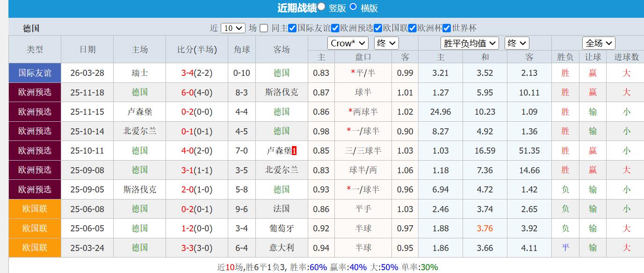Select the 横版 layout radio button
Image resolution: width=644 pixels, height=273 pixels.
(x=353, y=8)
